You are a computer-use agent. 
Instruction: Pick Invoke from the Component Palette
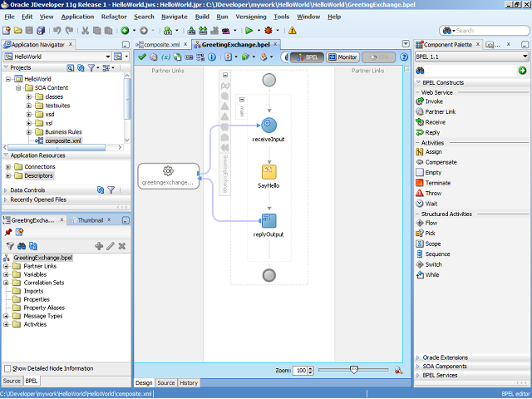434,101
